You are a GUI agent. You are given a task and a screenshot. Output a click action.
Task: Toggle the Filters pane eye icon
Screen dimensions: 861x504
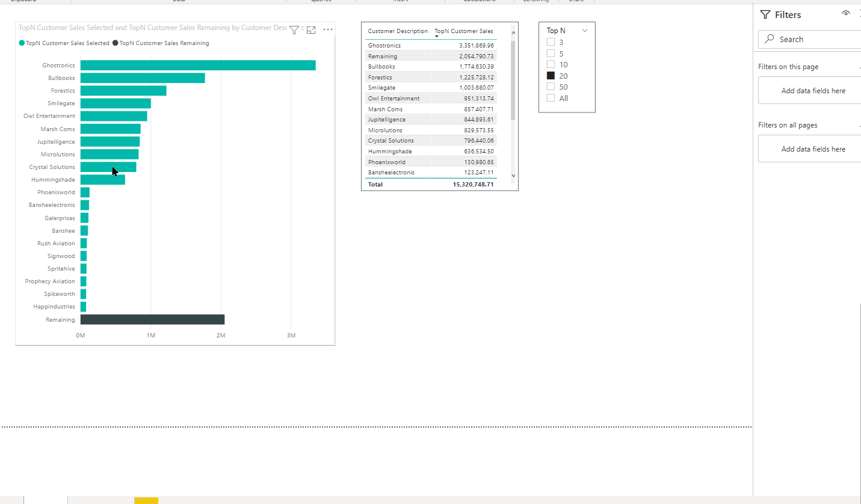846,14
